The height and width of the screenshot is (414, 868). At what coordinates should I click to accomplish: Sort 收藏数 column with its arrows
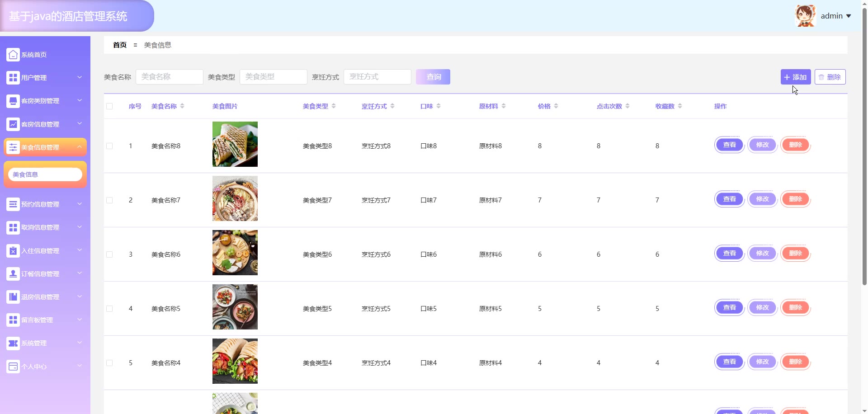[x=680, y=106]
